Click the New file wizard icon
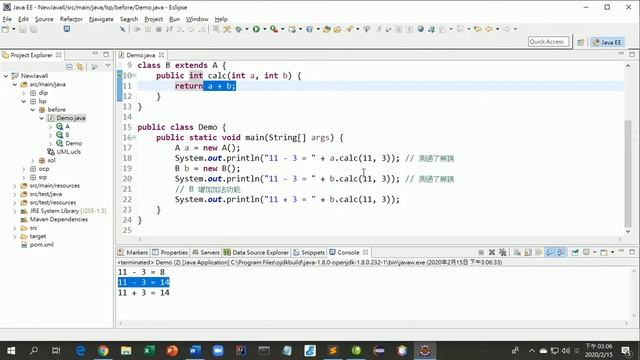Viewport: 640px width, 360px height. 5,29
